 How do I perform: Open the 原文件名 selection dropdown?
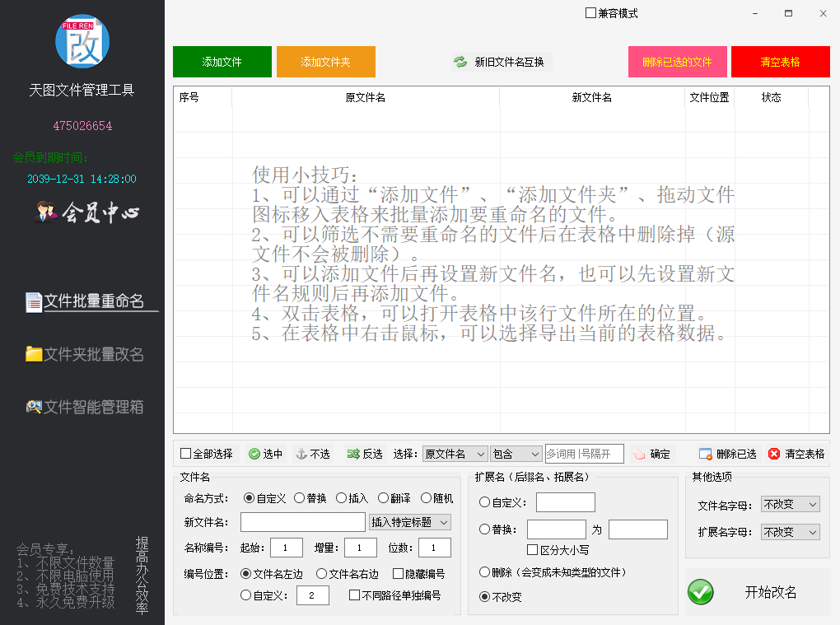(x=455, y=455)
